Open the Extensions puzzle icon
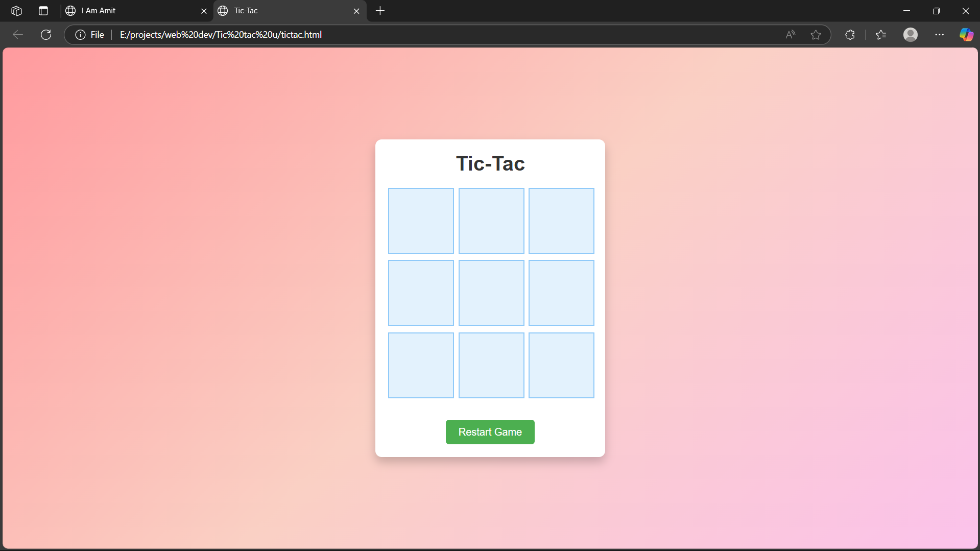 850,35
